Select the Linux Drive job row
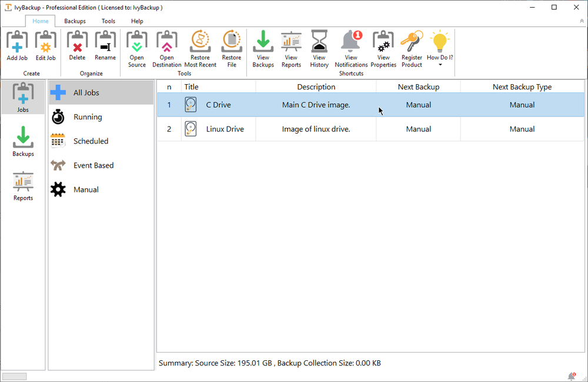This screenshot has width=588, height=382. (370, 129)
